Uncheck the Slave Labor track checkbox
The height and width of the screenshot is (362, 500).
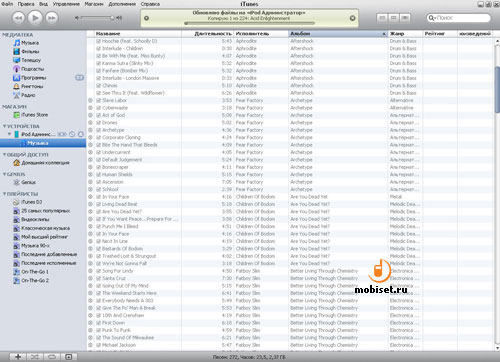point(98,100)
